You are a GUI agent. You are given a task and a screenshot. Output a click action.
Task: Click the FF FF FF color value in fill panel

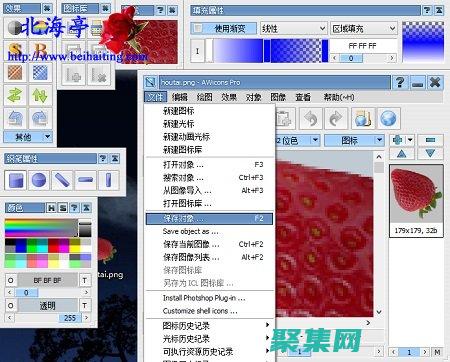(362, 46)
